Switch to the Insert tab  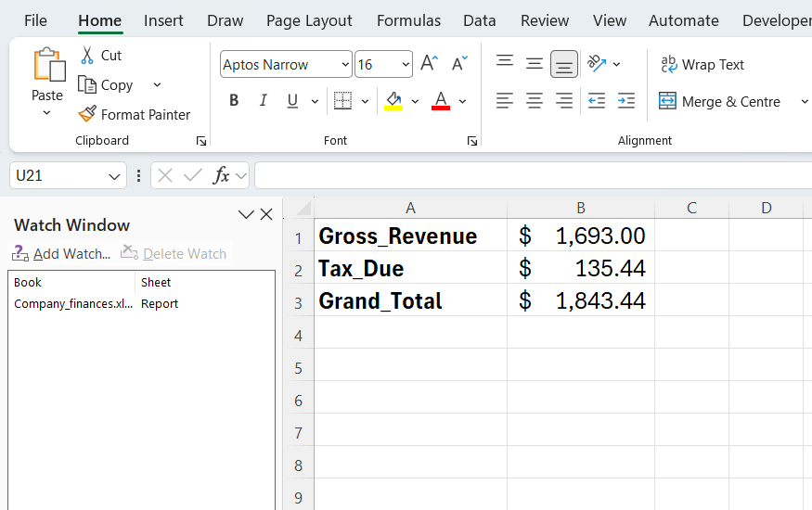click(x=163, y=20)
